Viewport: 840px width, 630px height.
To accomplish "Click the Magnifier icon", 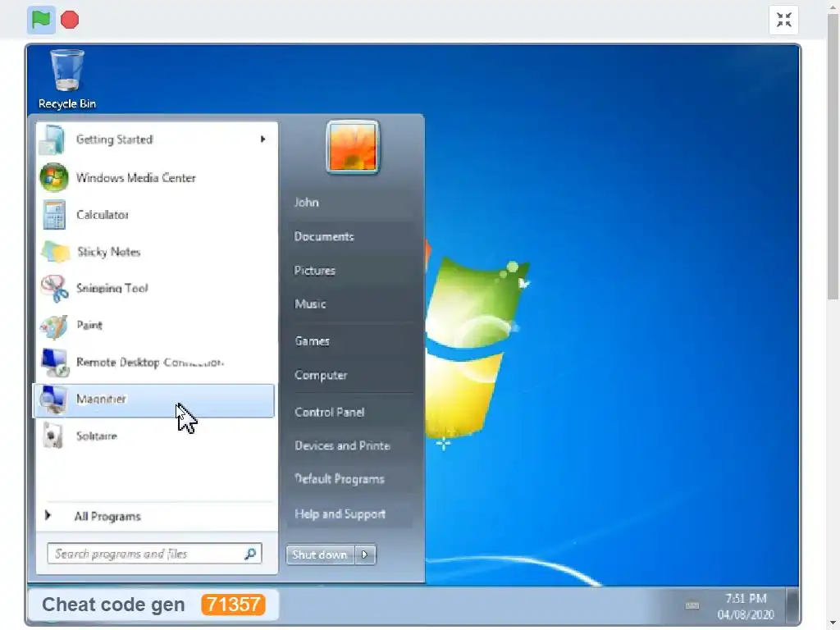I will pyautogui.click(x=53, y=399).
